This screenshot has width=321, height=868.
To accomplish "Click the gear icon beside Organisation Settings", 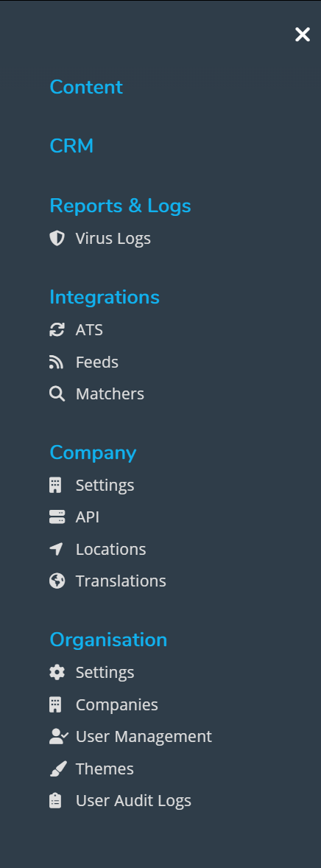I will [x=57, y=673].
